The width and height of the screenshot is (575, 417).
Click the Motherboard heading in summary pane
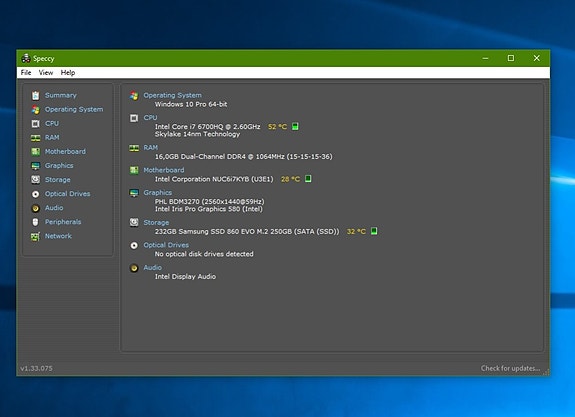click(x=164, y=170)
